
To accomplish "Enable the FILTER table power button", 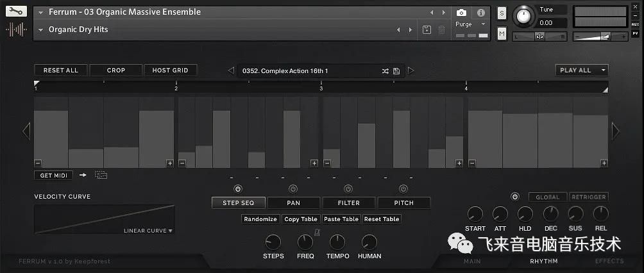I will (348, 189).
